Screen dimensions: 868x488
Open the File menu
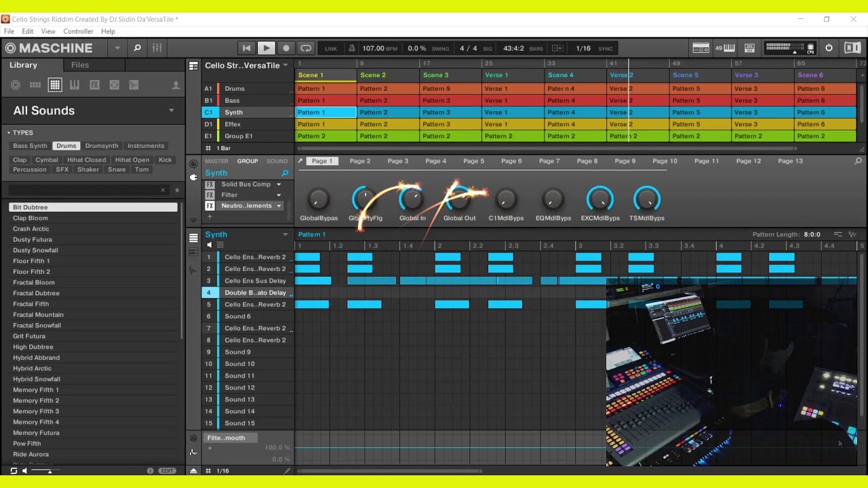[9, 31]
